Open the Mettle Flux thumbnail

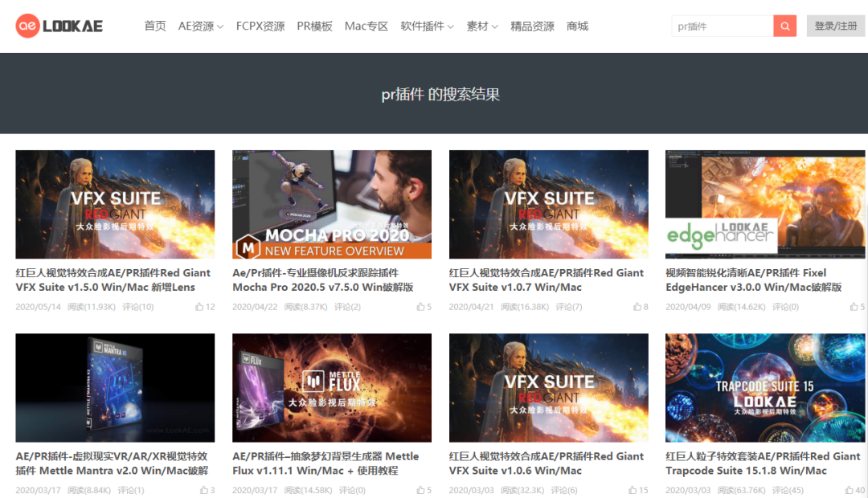coord(332,387)
